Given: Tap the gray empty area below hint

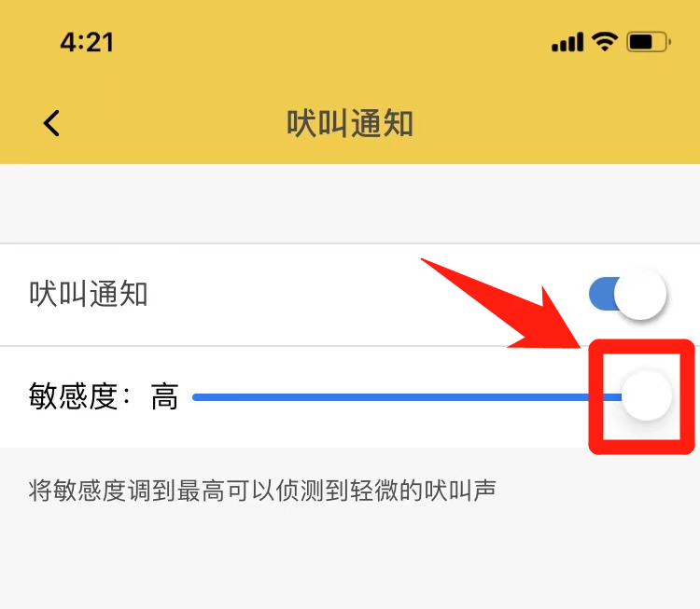Looking at the screenshot, I should 350,560.
